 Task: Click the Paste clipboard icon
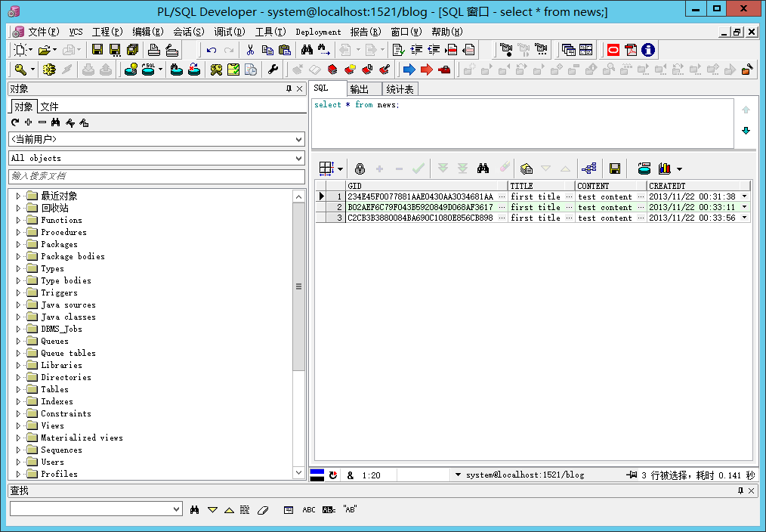284,49
